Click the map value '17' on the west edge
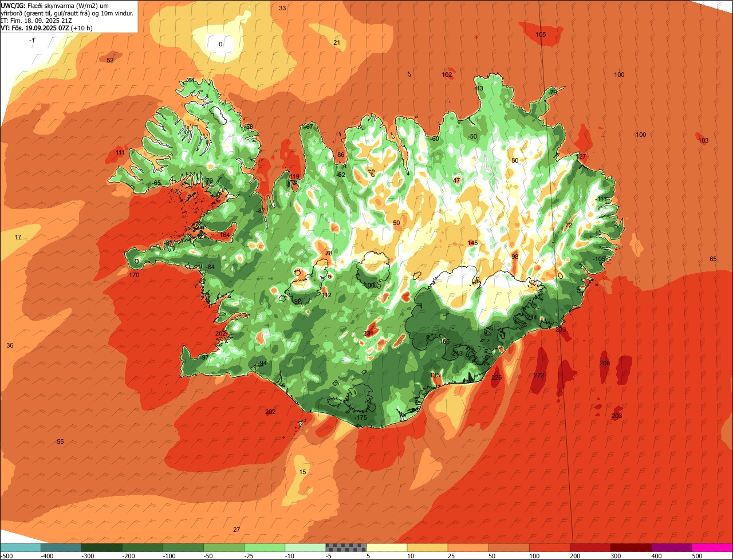The height and width of the screenshot is (560, 733). point(18,237)
